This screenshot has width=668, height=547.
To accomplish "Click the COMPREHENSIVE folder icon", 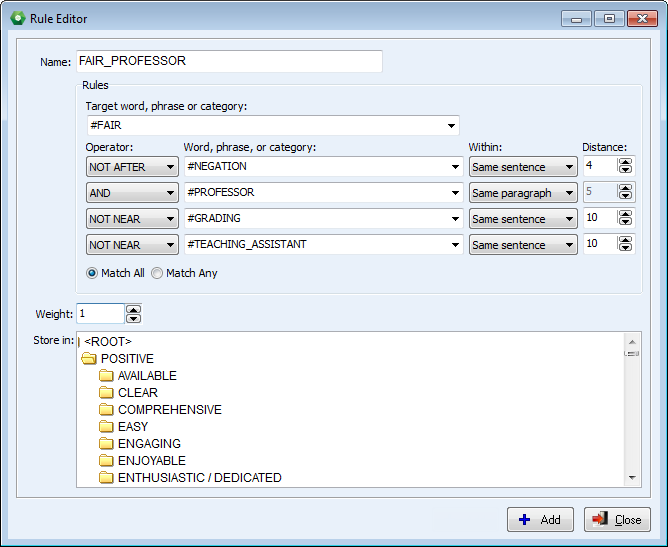I will 107,410.
